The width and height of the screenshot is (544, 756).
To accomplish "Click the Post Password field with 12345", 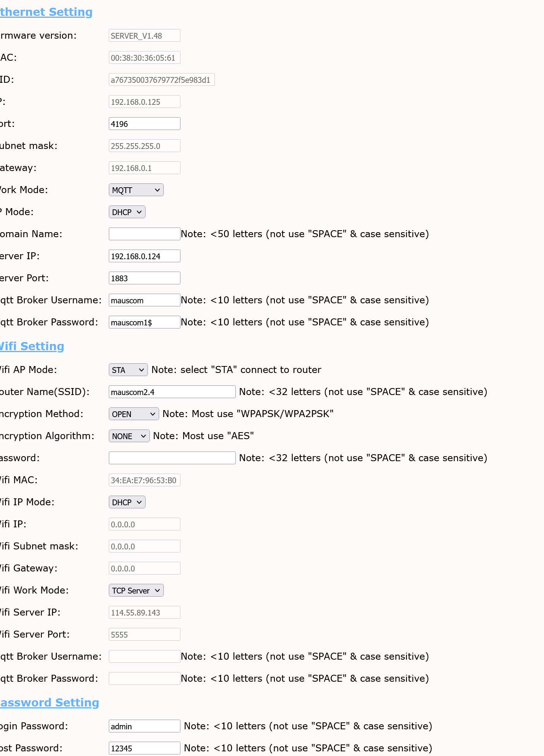I will (x=144, y=748).
